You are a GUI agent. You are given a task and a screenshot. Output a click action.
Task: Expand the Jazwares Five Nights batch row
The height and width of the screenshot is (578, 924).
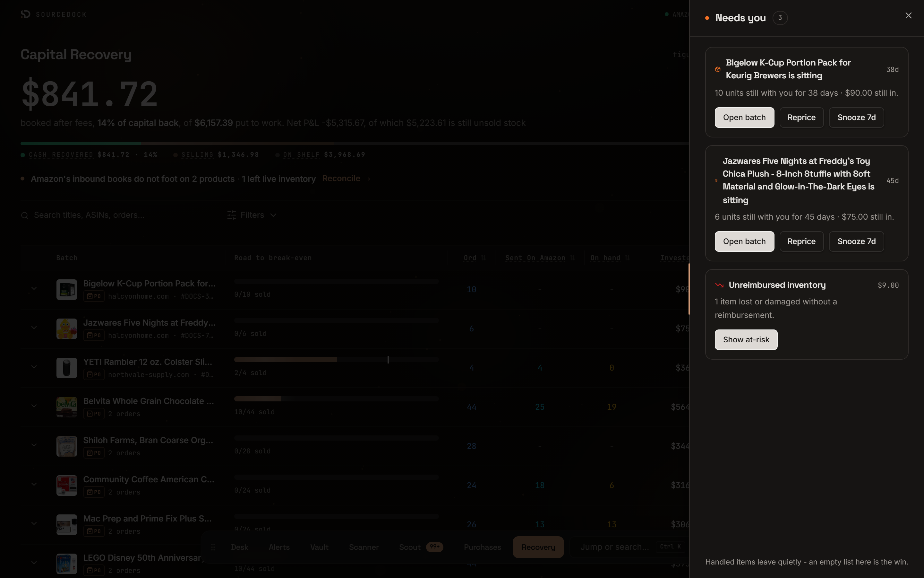coord(34,328)
